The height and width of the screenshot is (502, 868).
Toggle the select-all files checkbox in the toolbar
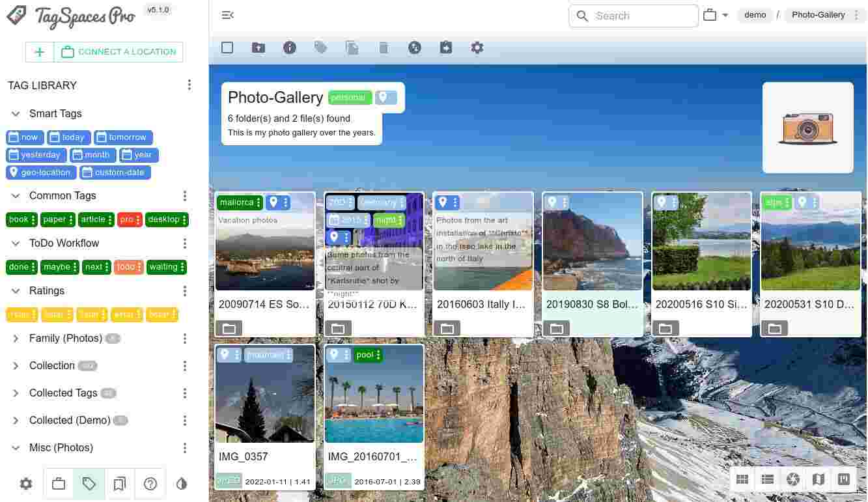[x=227, y=48]
